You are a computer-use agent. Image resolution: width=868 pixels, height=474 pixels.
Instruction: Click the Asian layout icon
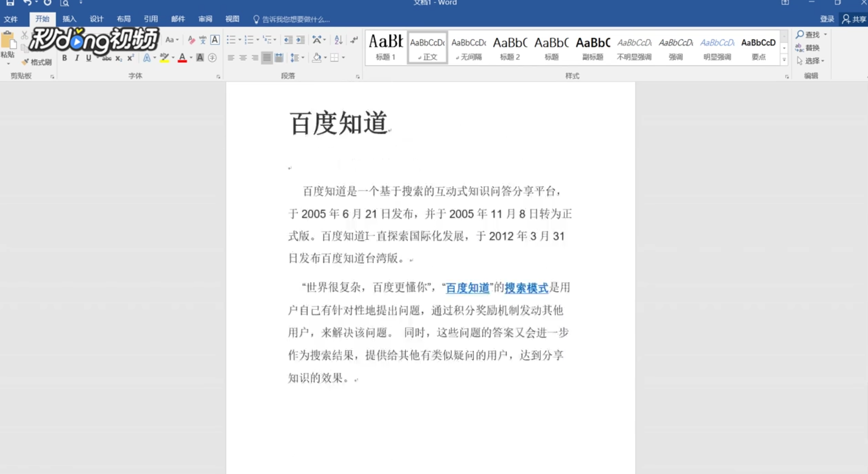click(x=317, y=40)
